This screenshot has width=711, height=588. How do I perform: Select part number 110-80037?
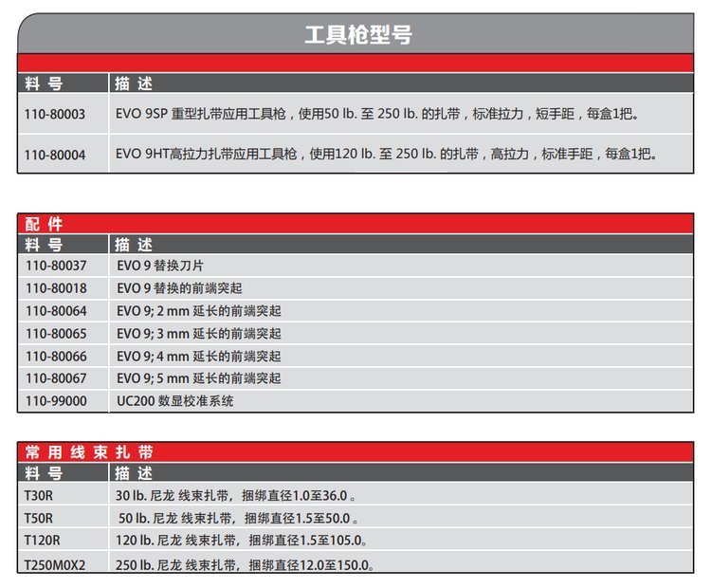click(x=56, y=266)
